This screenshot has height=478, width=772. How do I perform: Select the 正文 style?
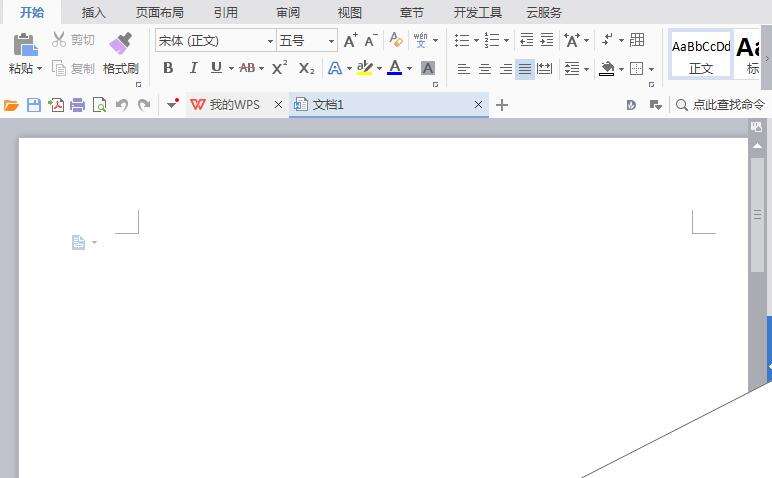coord(701,55)
